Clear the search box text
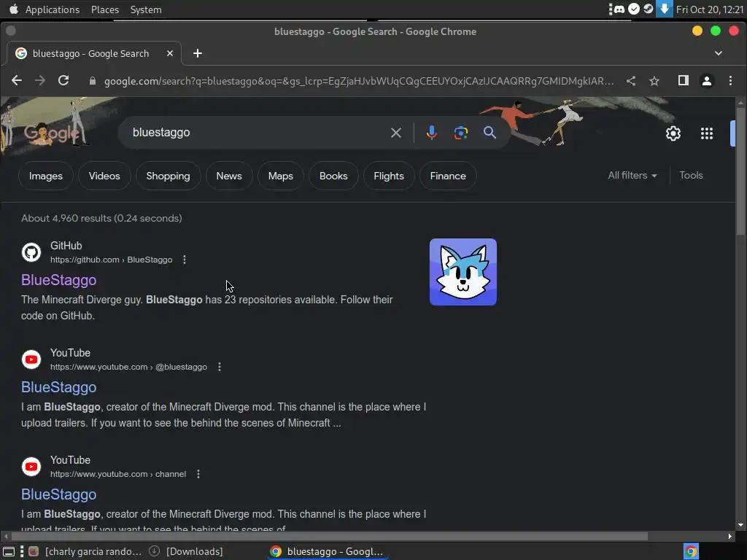The width and height of the screenshot is (747, 560). click(x=396, y=133)
